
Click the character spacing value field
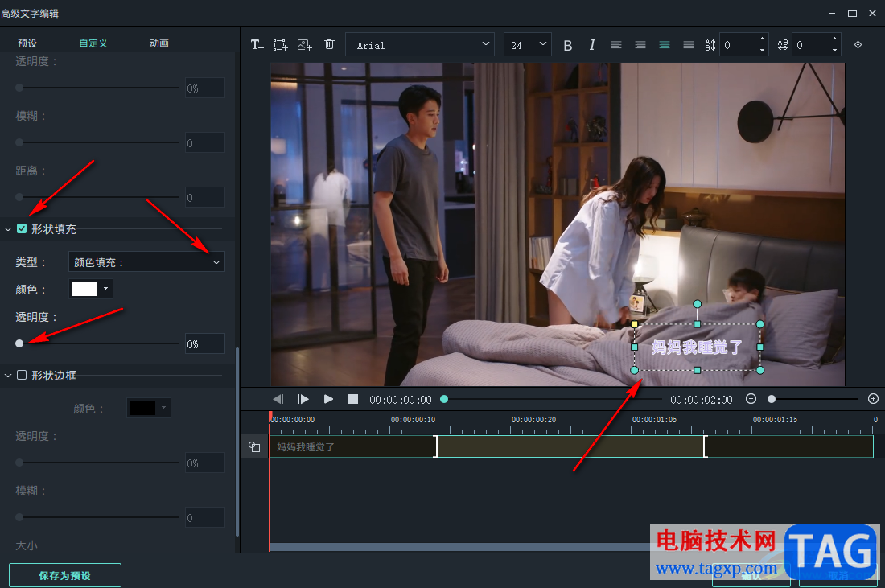(812, 44)
